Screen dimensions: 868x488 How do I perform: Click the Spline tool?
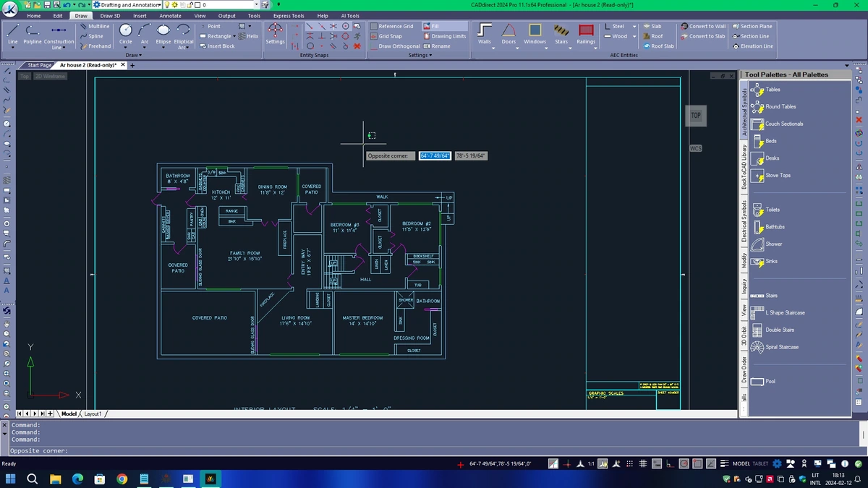point(91,36)
